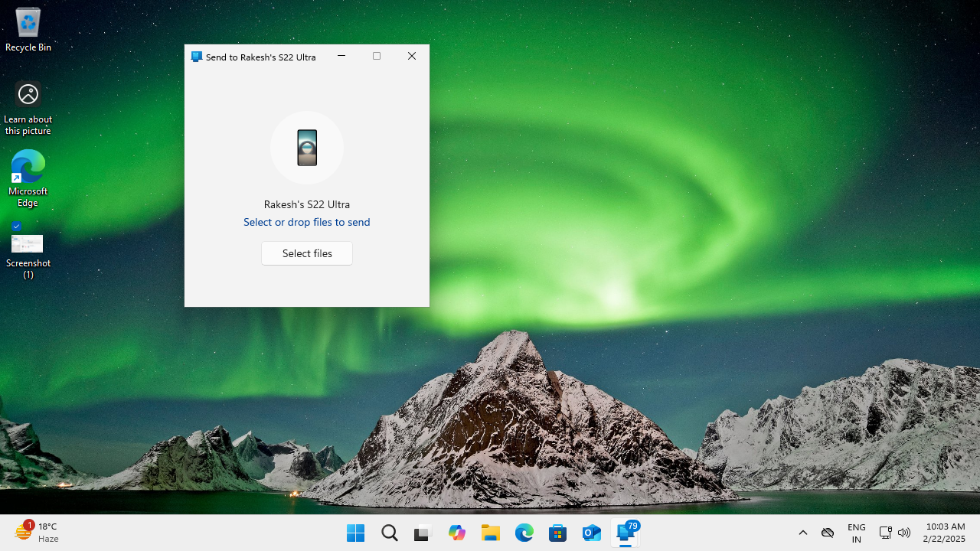The image size is (980, 551).
Task: Open the Windows Start menu
Action: tap(356, 533)
